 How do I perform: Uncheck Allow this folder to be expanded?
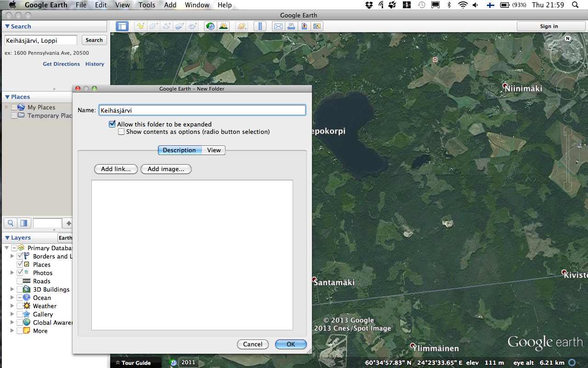(x=112, y=124)
